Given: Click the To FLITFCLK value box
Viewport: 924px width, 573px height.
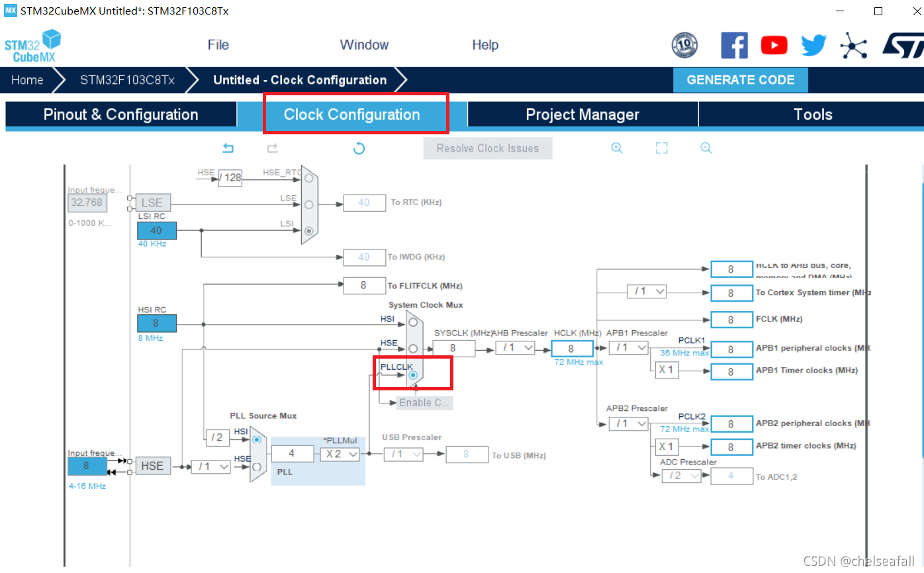Looking at the screenshot, I should click(x=364, y=286).
